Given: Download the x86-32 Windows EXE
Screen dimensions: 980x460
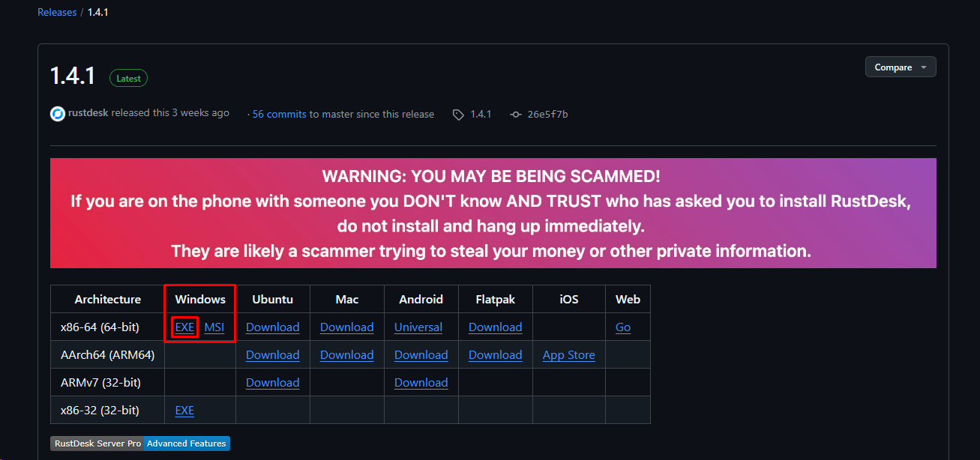Looking at the screenshot, I should (x=184, y=411).
